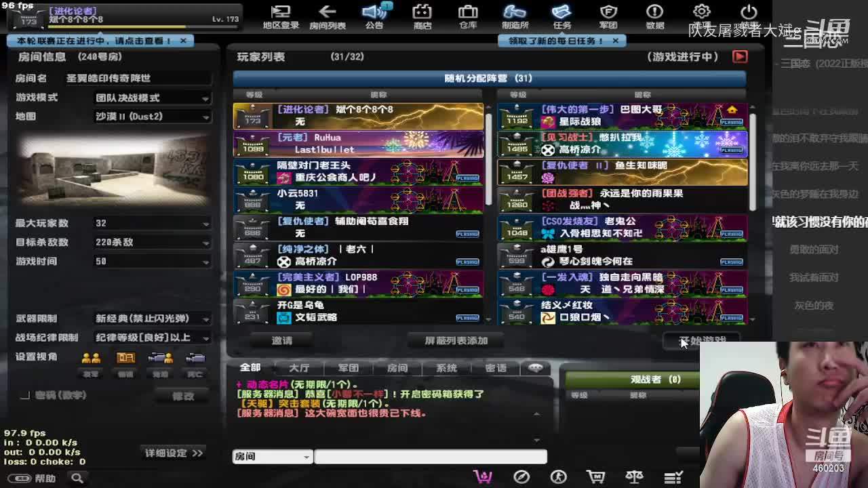Click the magnifier search icon beside 帮助
The height and width of the screenshot is (488, 868).
(77, 479)
